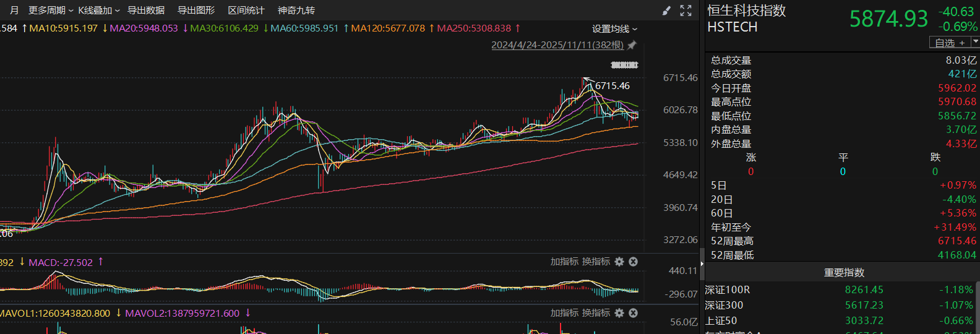The width and height of the screenshot is (980, 334).
Task: Toggle fullscreen chart view icon
Action: 686,11
